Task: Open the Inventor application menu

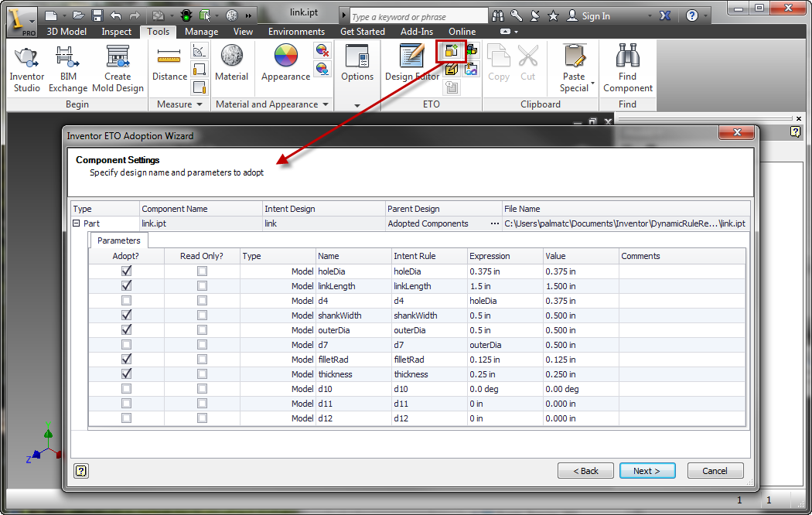Action: (x=22, y=22)
